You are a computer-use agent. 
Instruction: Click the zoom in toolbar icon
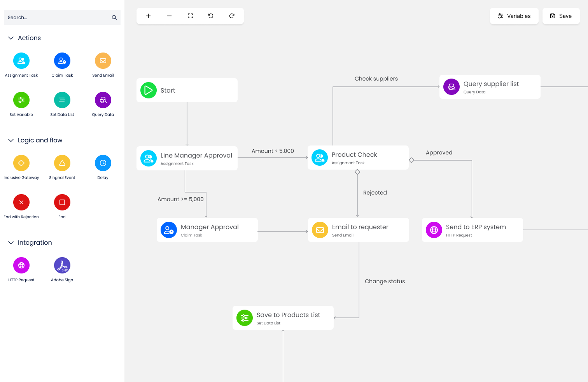click(x=148, y=16)
